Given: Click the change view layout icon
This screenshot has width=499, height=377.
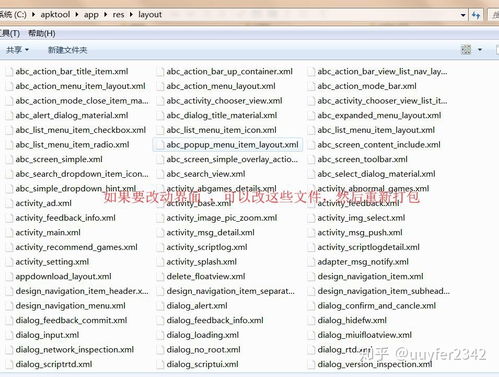Looking at the screenshot, I should (x=466, y=50).
